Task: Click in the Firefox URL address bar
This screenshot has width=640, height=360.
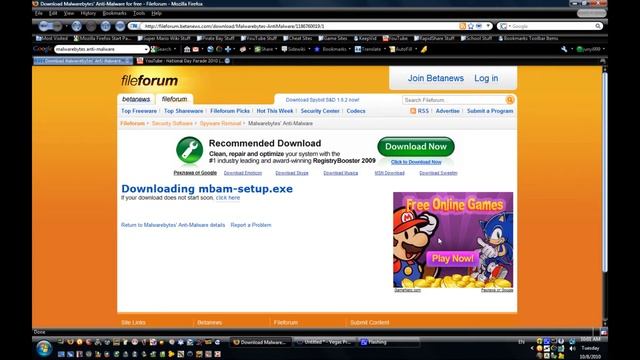Action: click(x=300, y=26)
